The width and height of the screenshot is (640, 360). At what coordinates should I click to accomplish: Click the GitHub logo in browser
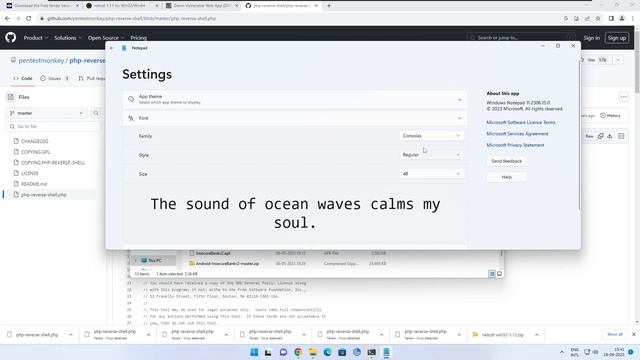(11, 38)
